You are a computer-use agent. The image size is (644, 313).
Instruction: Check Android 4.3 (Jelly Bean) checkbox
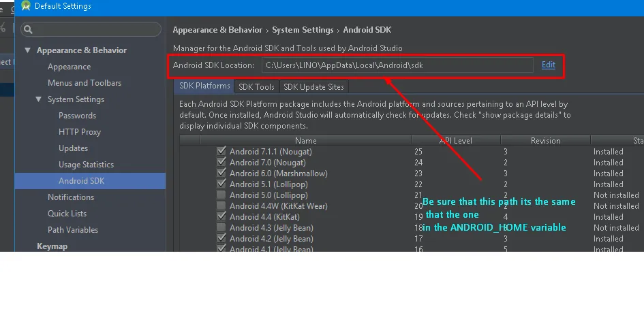tap(221, 227)
